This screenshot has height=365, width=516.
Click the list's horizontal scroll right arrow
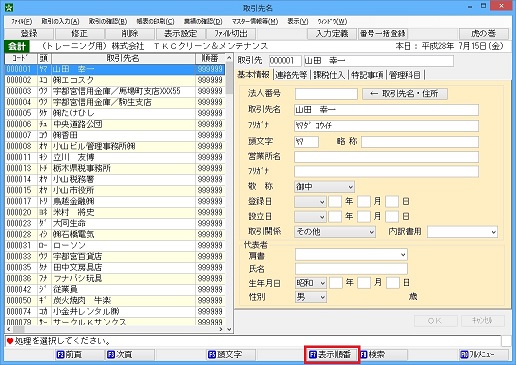pyautogui.click(x=221, y=329)
